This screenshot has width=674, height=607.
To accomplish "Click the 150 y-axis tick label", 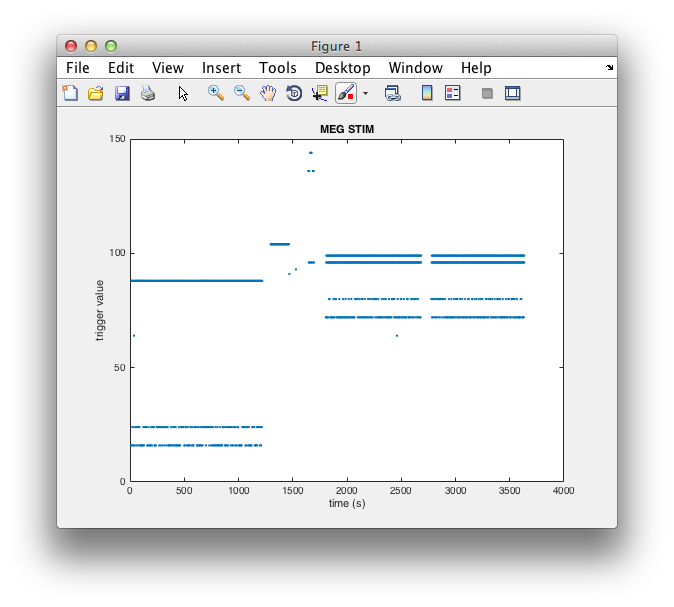I will [117, 138].
